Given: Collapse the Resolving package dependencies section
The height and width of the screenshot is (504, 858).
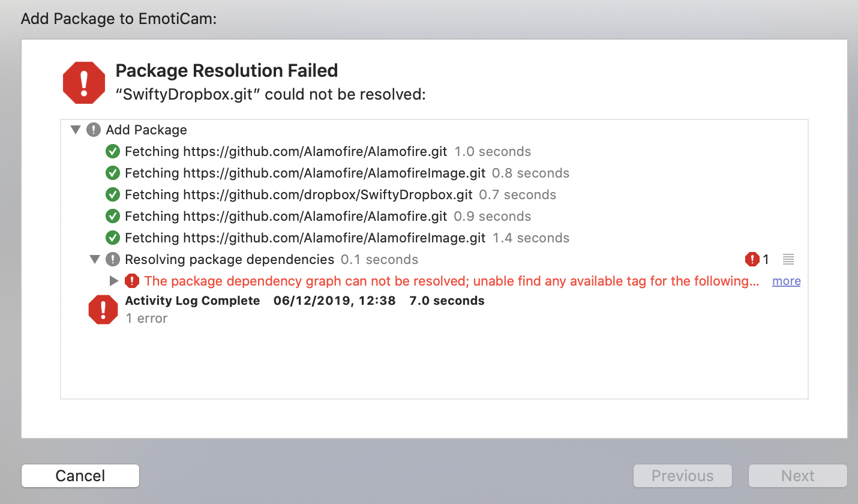Looking at the screenshot, I should tap(95, 259).
